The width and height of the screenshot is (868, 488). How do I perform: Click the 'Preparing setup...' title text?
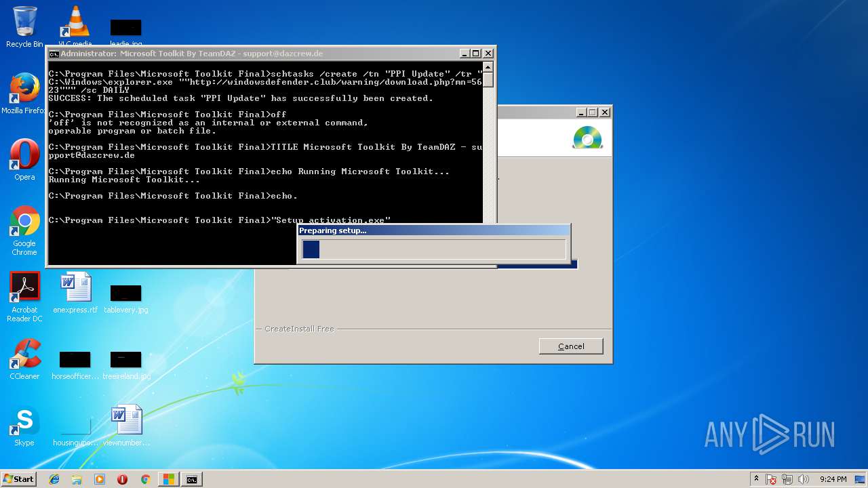(x=332, y=230)
